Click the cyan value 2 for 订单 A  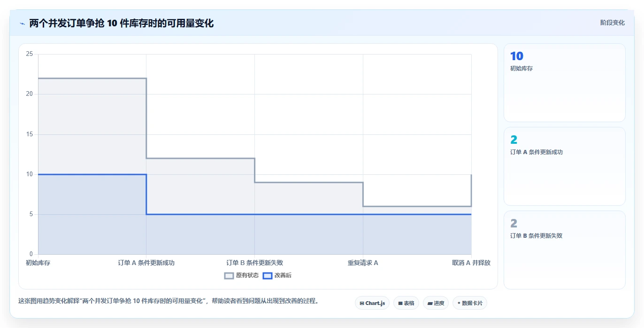tap(514, 140)
